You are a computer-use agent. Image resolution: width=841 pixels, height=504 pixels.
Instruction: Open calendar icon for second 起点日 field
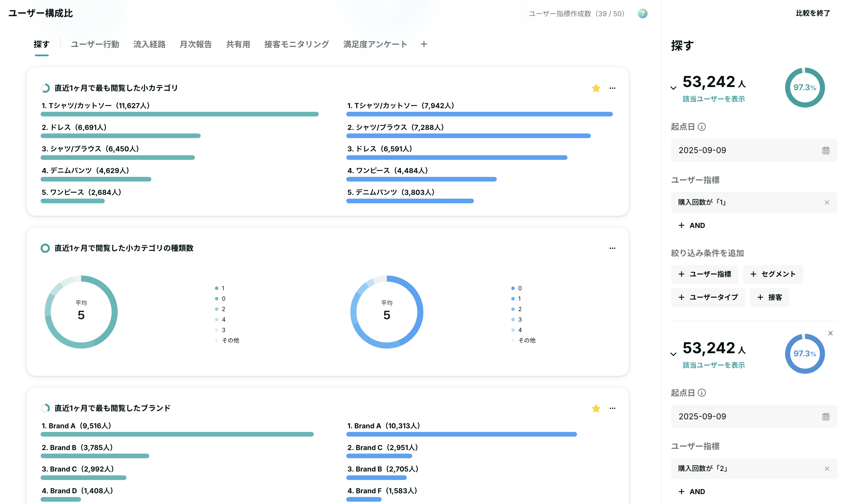(x=826, y=417)
